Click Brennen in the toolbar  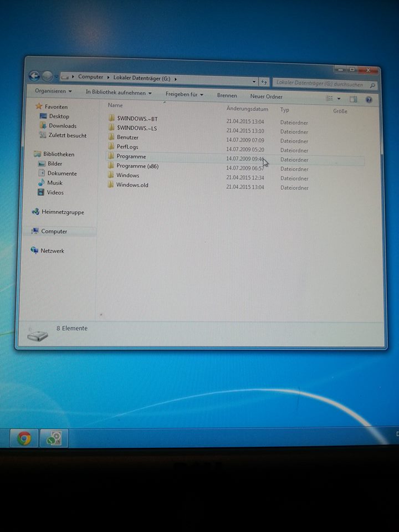[227, 96]
